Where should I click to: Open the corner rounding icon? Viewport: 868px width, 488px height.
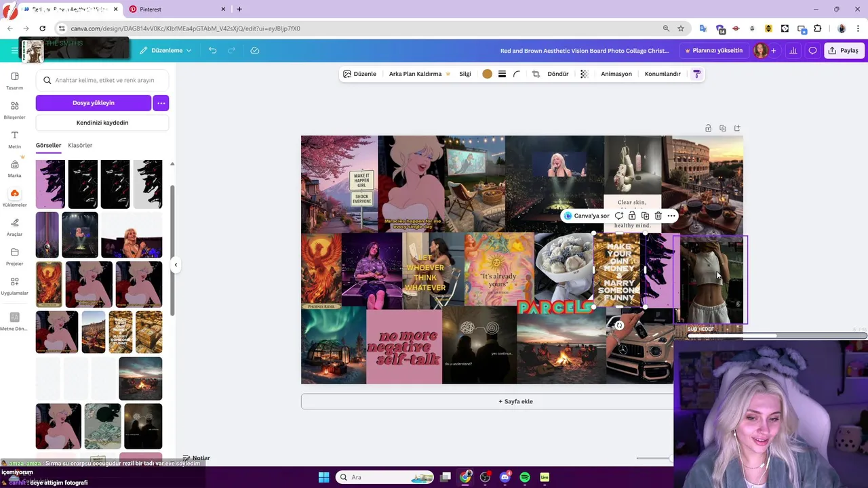(517, 74)
